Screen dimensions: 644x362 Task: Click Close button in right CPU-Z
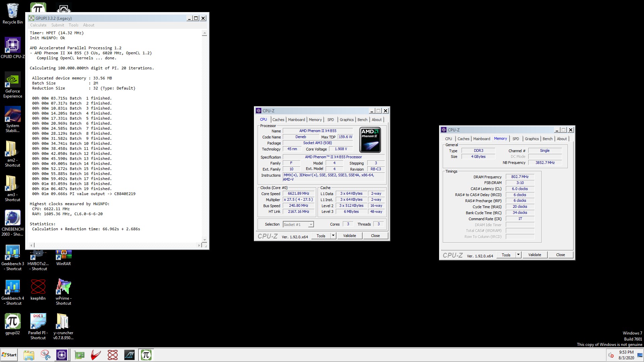pos(560,255)
